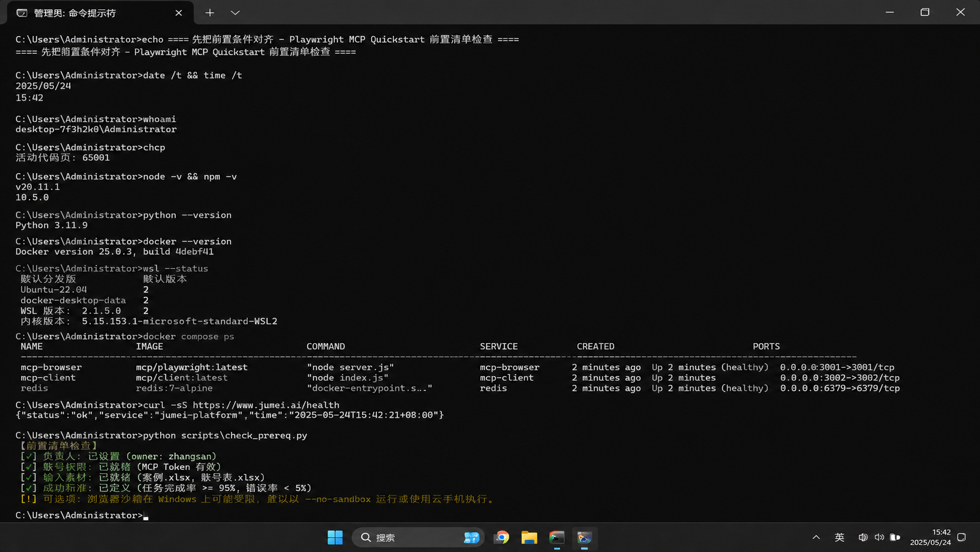Click the 活动代码页: 65001 output

point(63,158)
